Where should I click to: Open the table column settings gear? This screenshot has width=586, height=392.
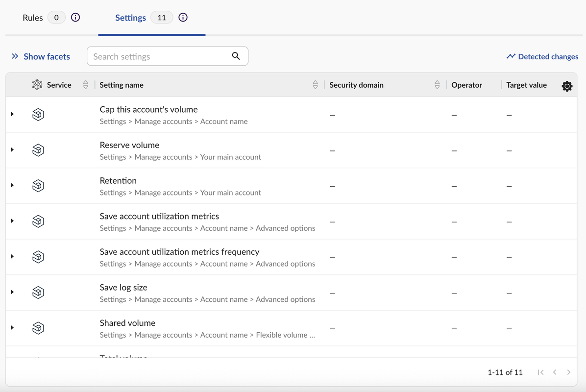click(567, 86)
